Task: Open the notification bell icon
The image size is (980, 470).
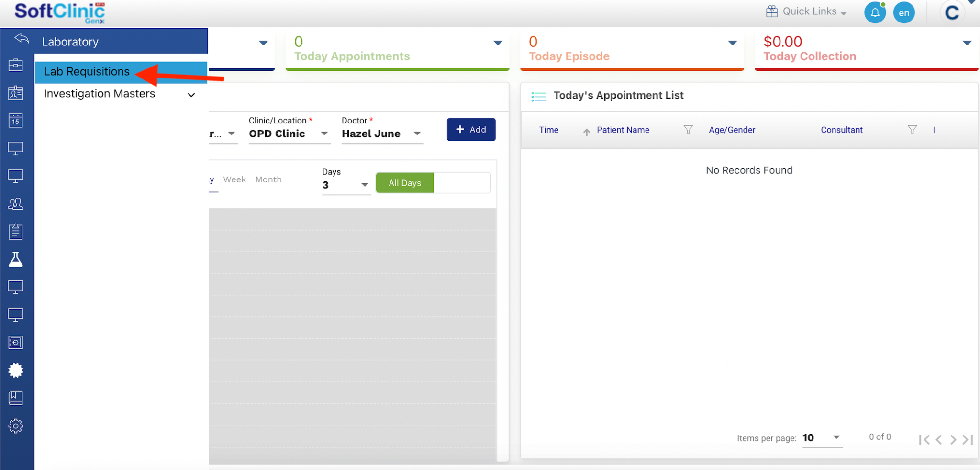Action: coord(875,12)
